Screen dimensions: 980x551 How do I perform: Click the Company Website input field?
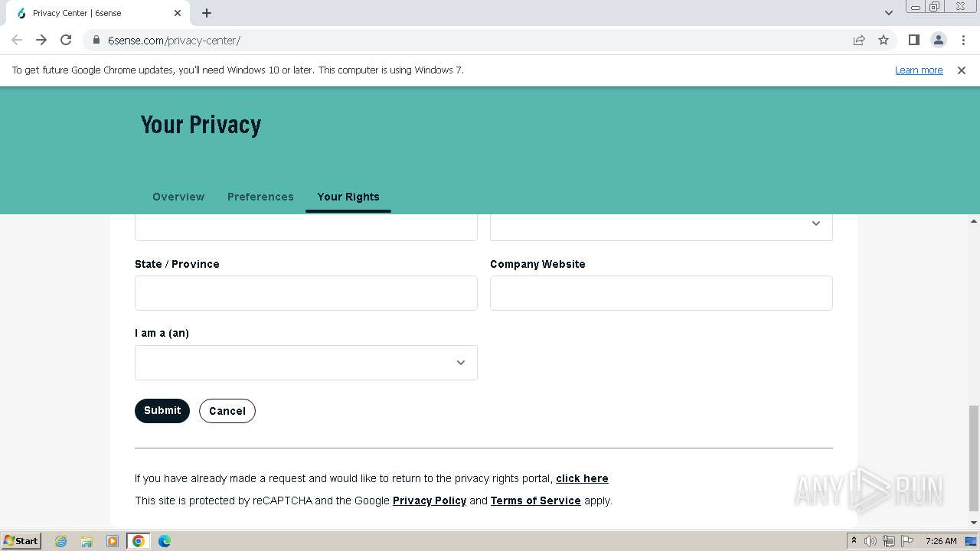click(661, 293)
